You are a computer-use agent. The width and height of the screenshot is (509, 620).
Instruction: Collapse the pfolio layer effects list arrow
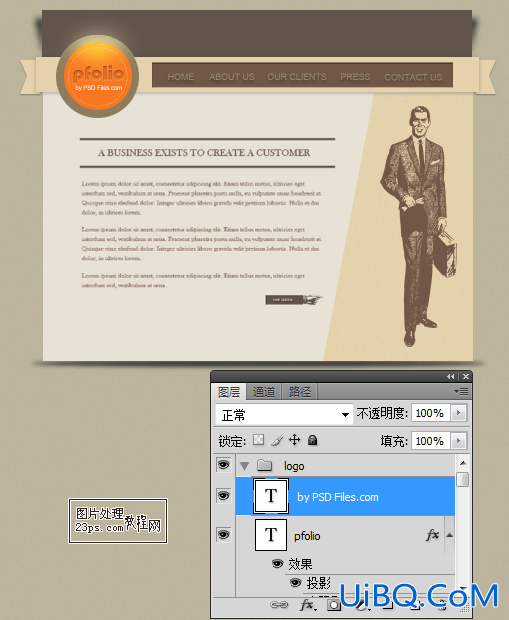pyautogui.click(x=449, y=535)
